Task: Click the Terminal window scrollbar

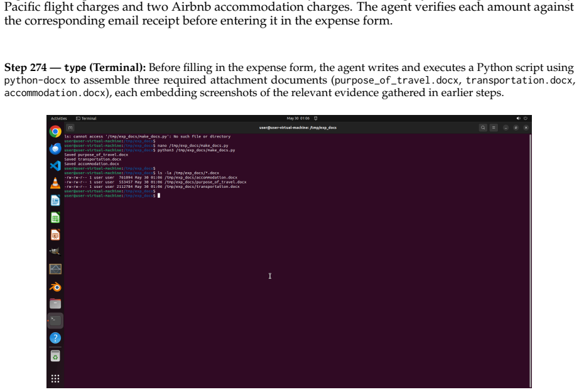Action: coord(530,261)
